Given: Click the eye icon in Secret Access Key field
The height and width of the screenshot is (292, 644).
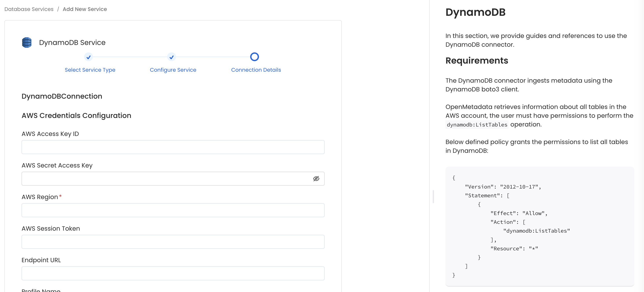Looking at the screenshot, I should click(x=316, y=178).
